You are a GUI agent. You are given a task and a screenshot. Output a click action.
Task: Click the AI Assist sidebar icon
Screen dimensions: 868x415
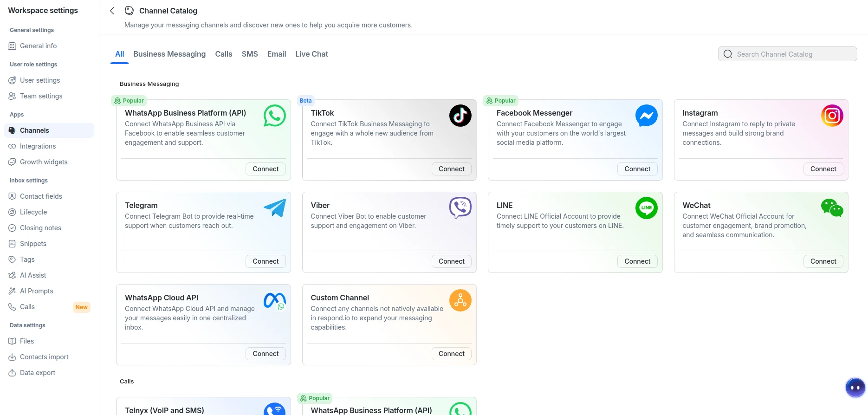pos(12,275)
